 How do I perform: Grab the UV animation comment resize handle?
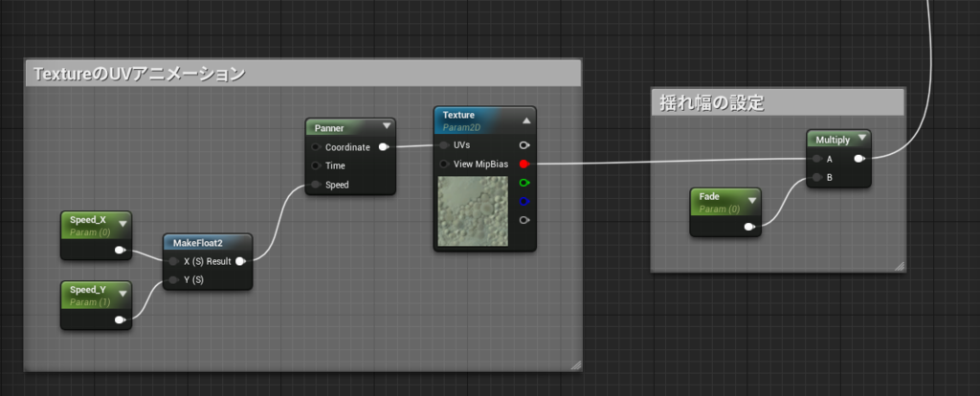coord(575,365)
